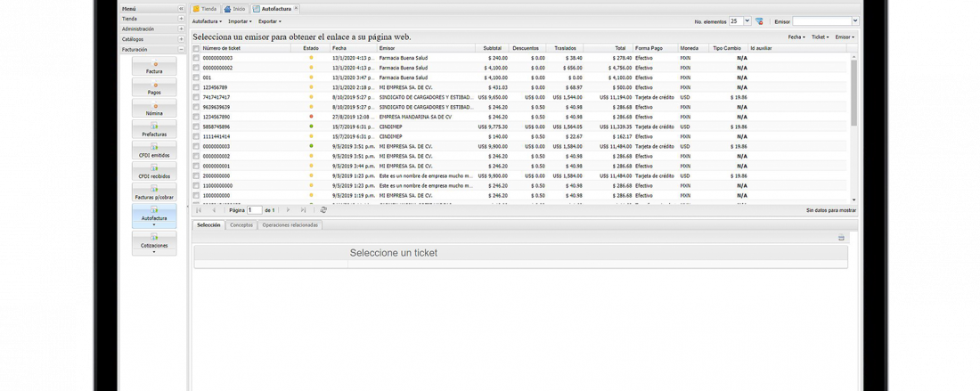
Task: Expand the Exportar dropdown menu
Action: coord(269,20)
